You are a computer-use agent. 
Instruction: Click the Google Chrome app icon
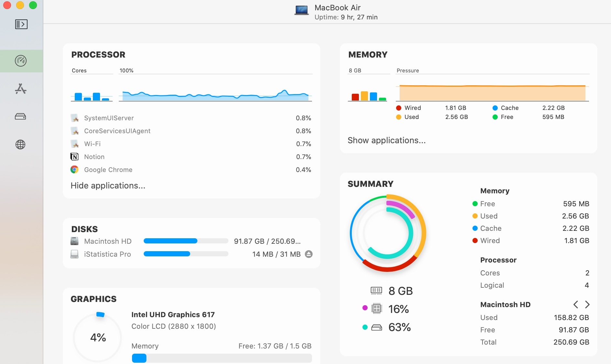74,170
